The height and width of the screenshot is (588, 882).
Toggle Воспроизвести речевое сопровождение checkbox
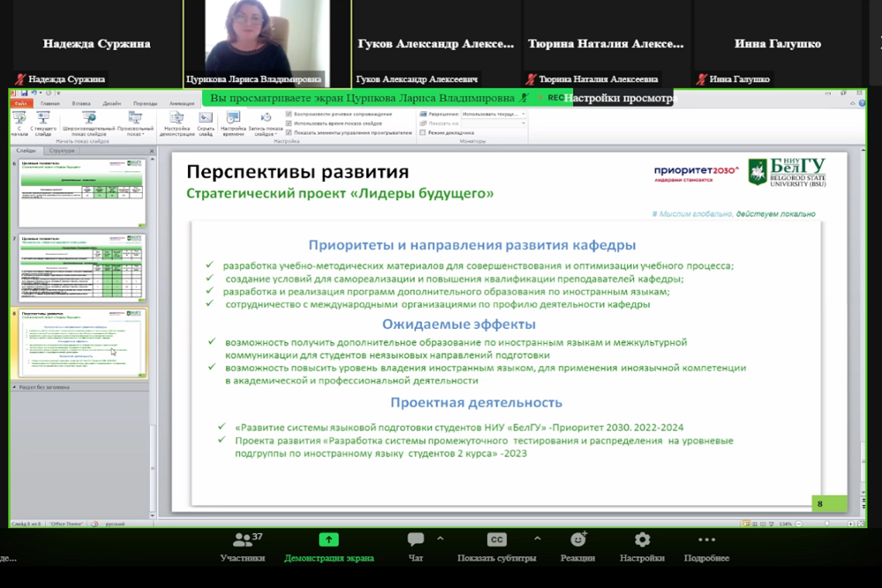coord(289,115)
